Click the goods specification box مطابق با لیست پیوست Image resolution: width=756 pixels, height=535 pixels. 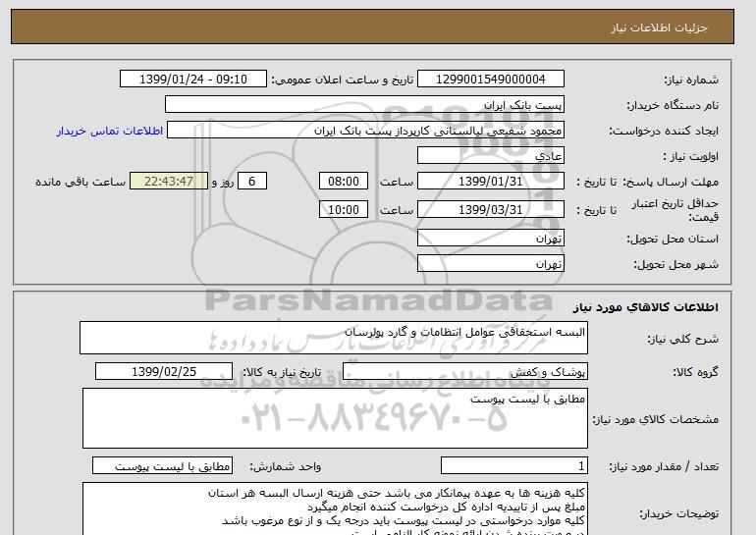(335, 418)
